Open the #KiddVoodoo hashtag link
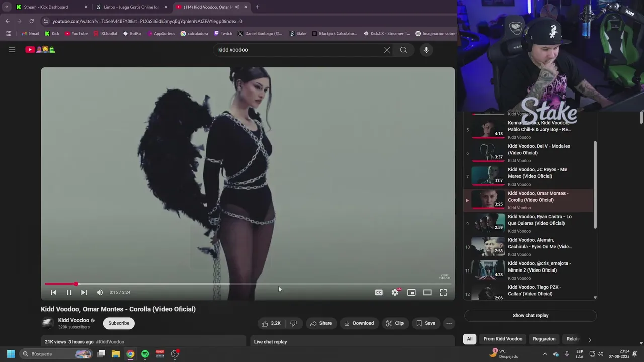The height and width of the screenshot is (362, 644). click(110, 342)
